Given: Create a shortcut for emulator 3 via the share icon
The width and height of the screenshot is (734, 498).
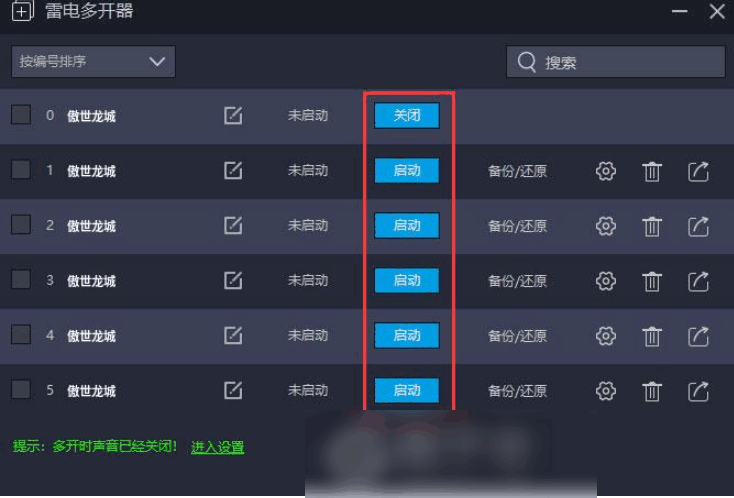Looking at the screenshot, I should (698, 281).
